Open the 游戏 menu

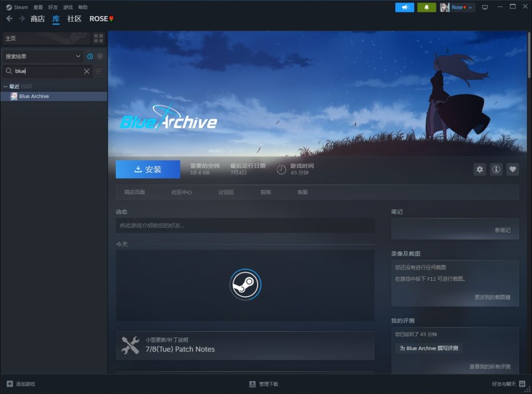68,7
